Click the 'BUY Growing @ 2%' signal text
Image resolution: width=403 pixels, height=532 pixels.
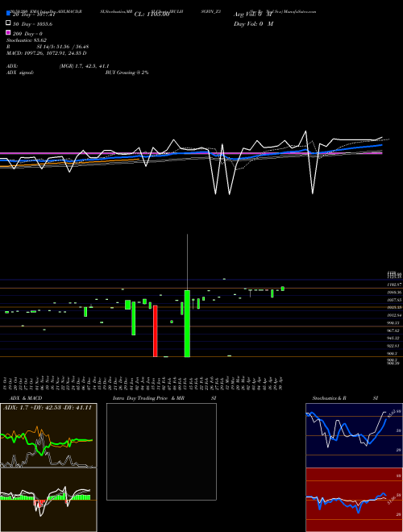127,73
